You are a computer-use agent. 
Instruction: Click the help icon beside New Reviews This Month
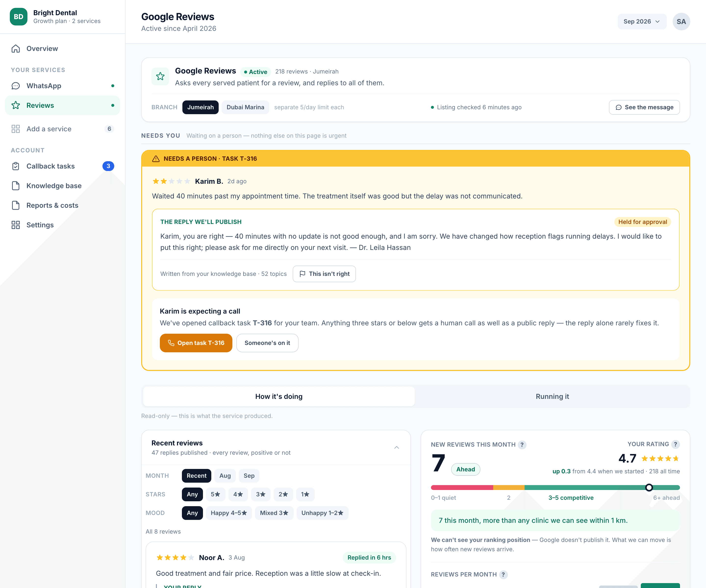click(522, 445)
